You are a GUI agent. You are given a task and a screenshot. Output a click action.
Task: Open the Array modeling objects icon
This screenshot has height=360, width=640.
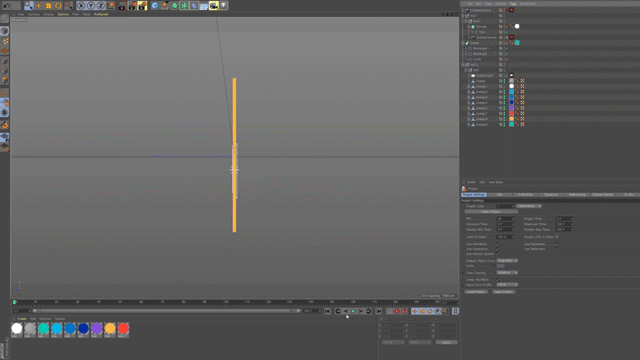(184, 6)
